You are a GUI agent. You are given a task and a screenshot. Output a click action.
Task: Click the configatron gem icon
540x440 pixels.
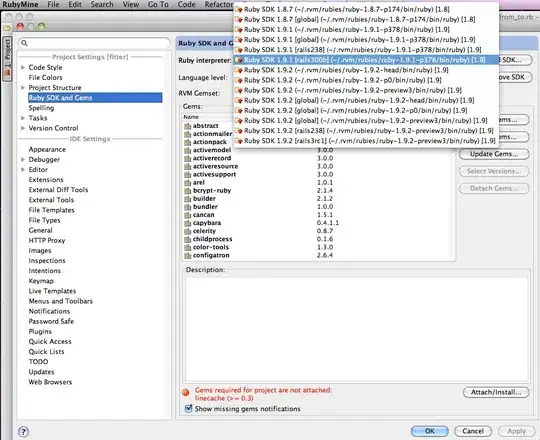187,255
